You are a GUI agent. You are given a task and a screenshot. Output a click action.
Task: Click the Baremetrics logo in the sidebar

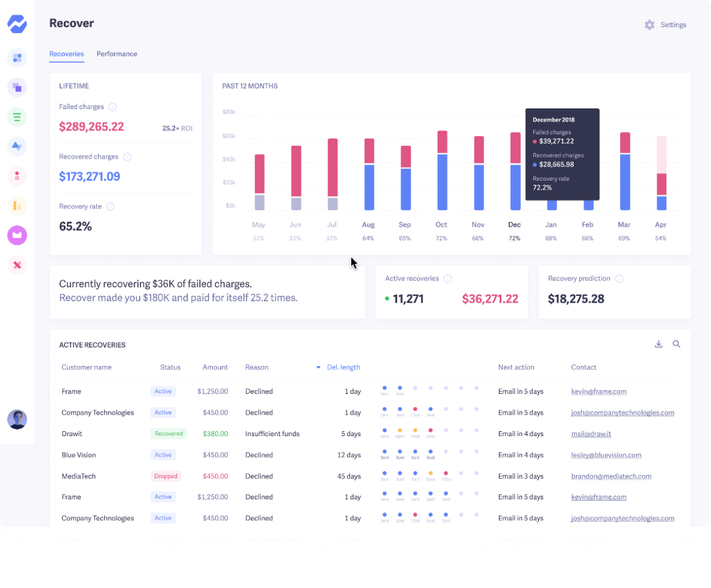[17, 24]
